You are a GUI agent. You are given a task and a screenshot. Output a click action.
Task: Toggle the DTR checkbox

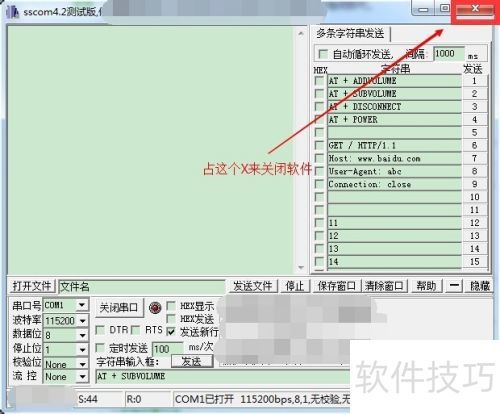click(100, 330)
